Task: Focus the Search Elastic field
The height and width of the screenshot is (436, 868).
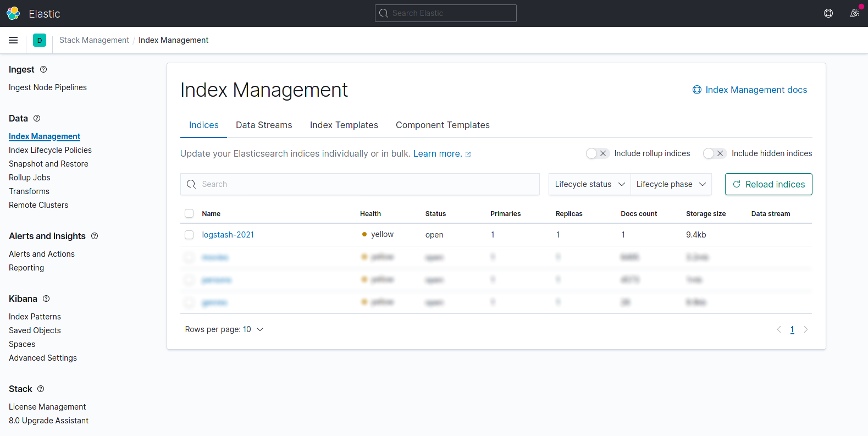Action: 446,13
